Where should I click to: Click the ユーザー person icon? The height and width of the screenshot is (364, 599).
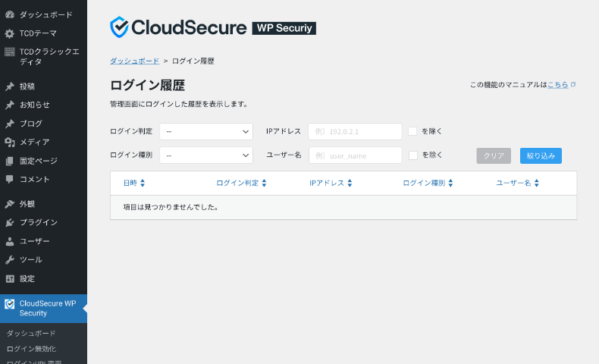pos(10,241)
